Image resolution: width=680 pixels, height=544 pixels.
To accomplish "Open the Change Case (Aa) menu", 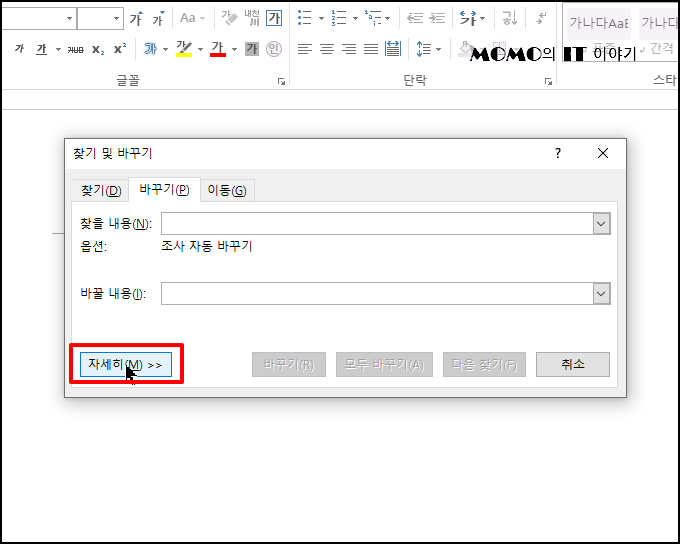I will (192, 18).
